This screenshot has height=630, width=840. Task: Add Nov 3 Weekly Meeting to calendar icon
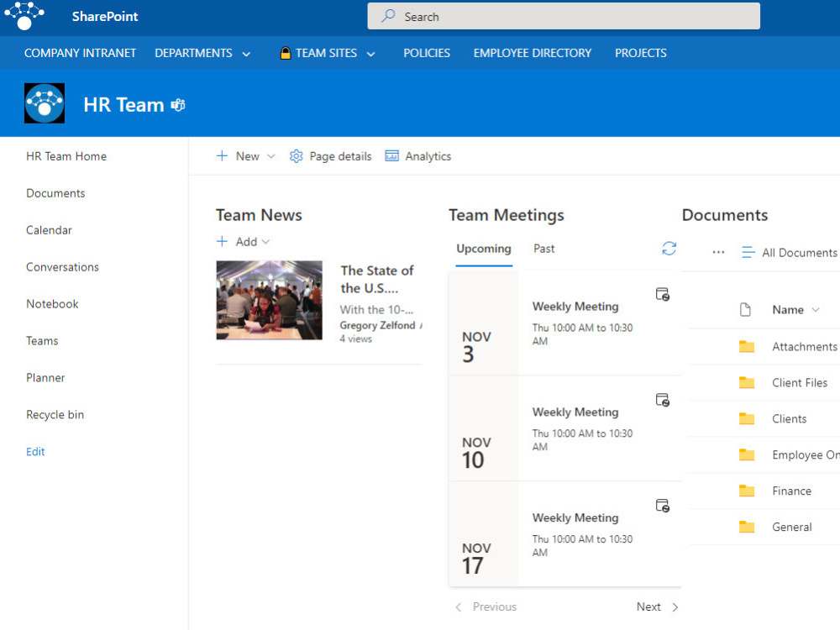coord(663,294)
